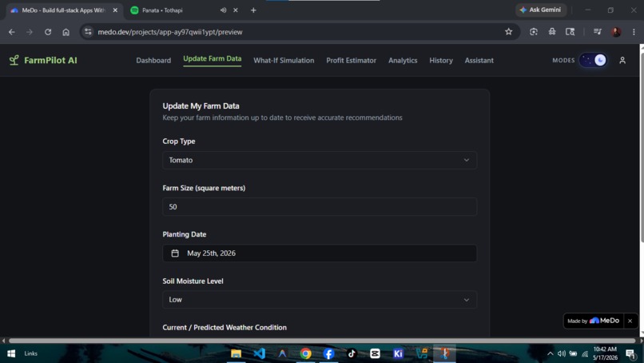The height and width of the screenshot is (363, 644).
Task: Click the screenshot capture extension icon
Action: tap(534, 32)
